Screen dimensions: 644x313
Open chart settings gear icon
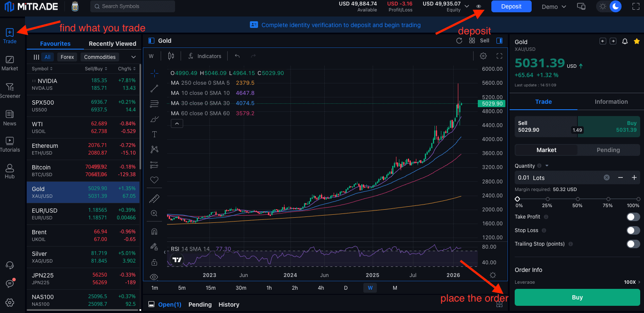click(483, 56)
